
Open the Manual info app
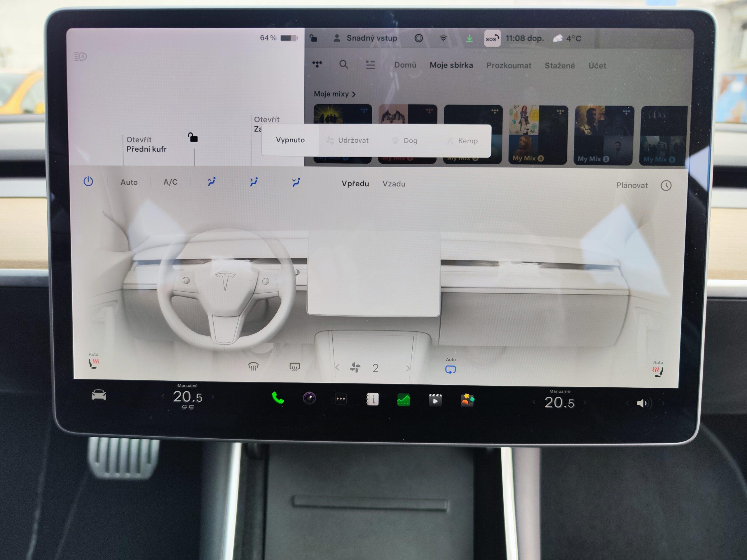click(372, 399)
